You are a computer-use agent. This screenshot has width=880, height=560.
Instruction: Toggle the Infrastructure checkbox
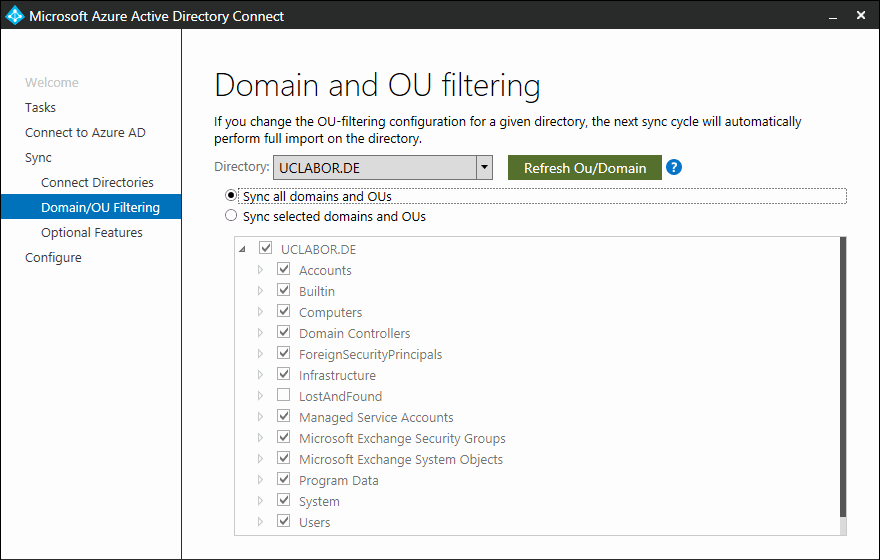(x=283, y=374)
